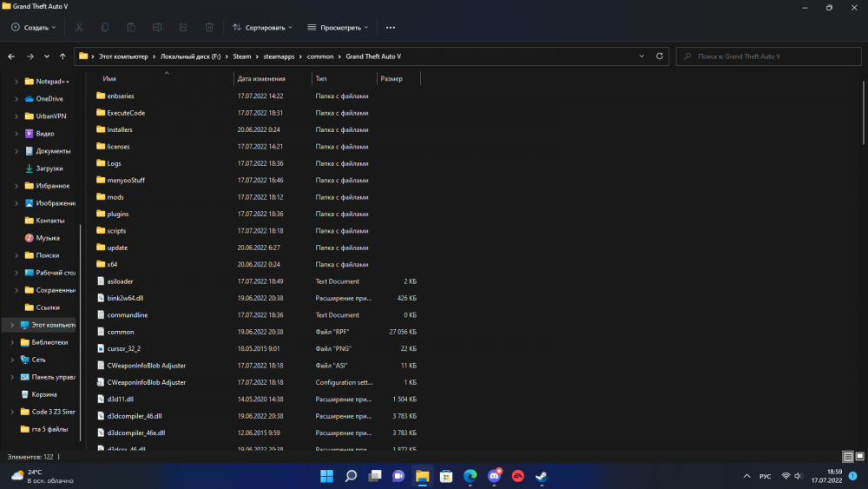Open the Создать dropdown button
The height and width of the screenshot is (489, 868).
point(33,27)
